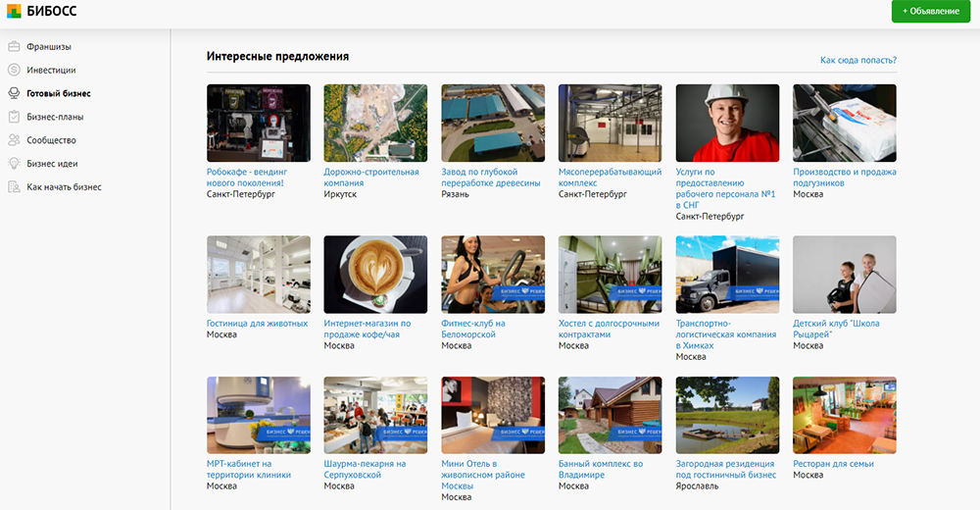Image resolution: width=980 pixels, height=510 pixels.
Task: Click the Инвестиции coin icon
Action: pyautogui.click(x=14, y=70)
